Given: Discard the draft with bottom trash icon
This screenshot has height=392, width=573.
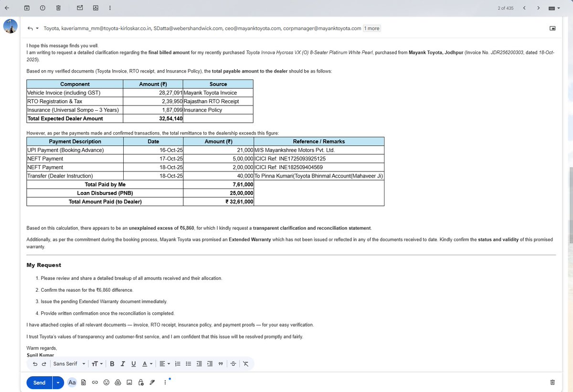Looking at the screenshot, I should [x=552, y=382].
